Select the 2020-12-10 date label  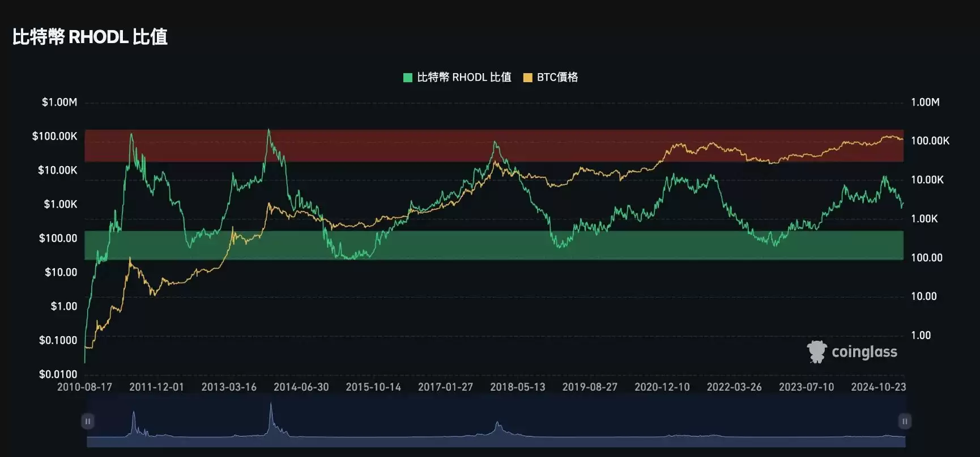(x=662, y=387)
